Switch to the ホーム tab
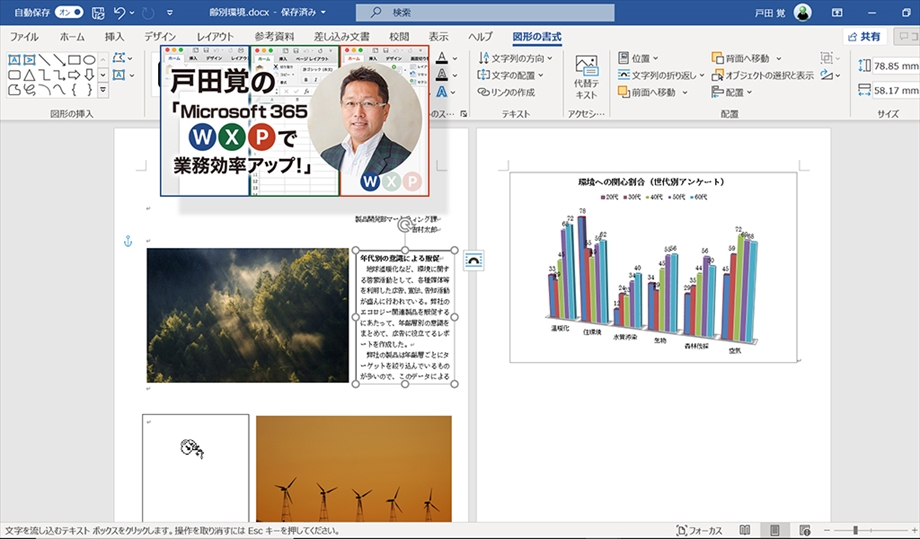The width and height of the screenshot is (920, 539). click(x=72, y=36)
